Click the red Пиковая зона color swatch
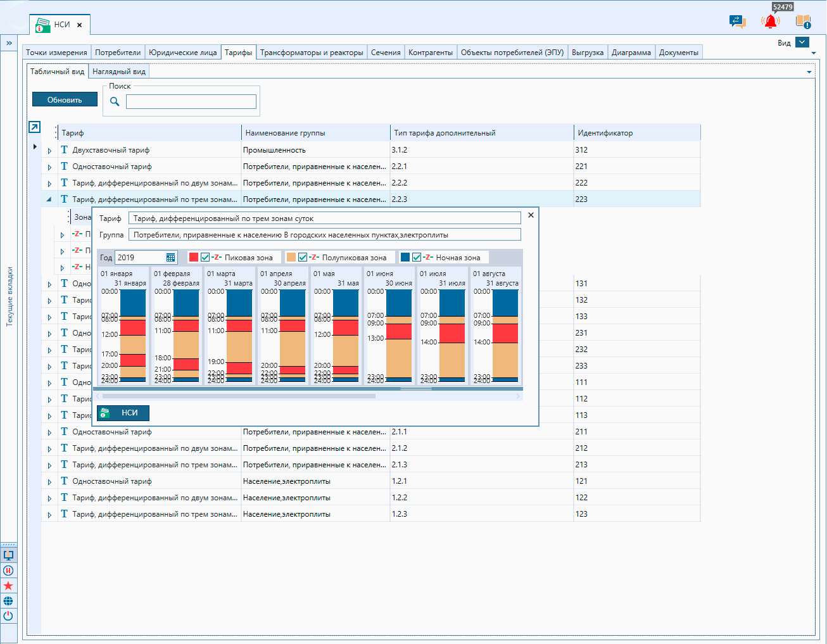This screenshot has width=827, height=644. 194,258
